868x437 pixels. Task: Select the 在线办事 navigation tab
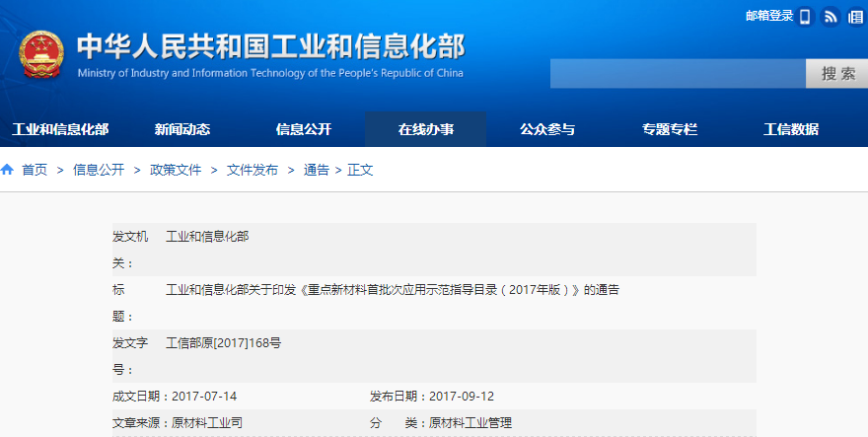coord(426,129)
